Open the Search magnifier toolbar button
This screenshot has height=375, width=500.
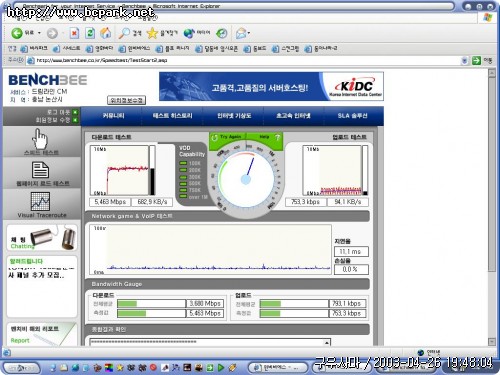pos(130,33)
